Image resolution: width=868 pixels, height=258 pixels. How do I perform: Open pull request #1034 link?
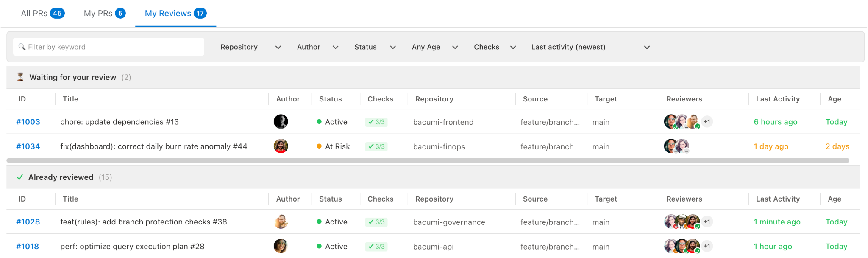tap(28, 146)
